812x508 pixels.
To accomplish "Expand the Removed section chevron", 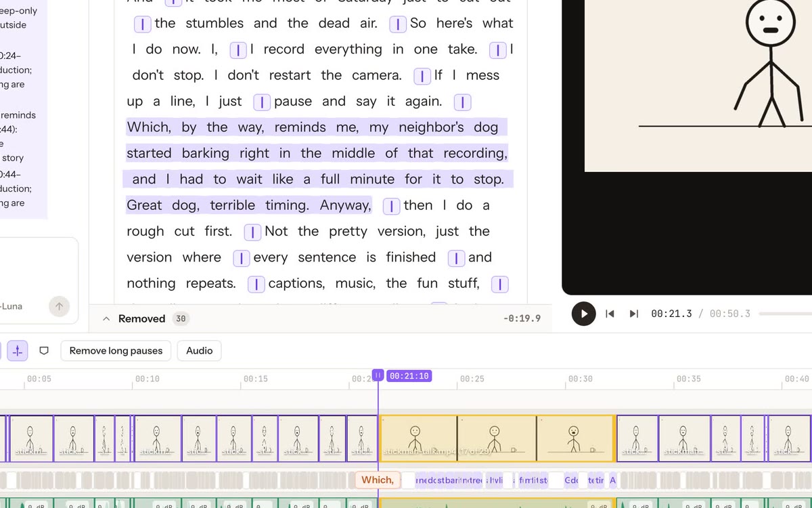I will [x=106, y=319].
